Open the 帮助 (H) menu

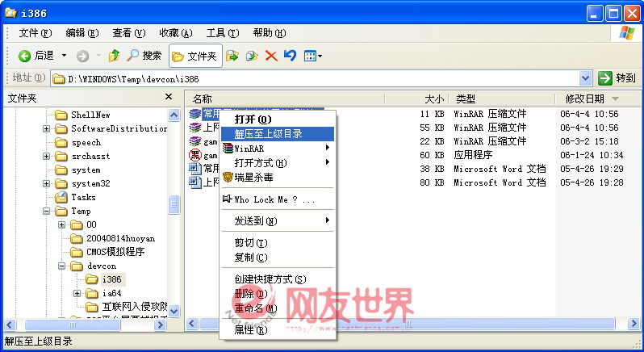tap(270, 33)
